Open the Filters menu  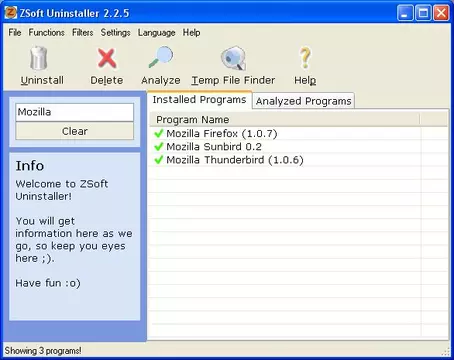point(83,32)
